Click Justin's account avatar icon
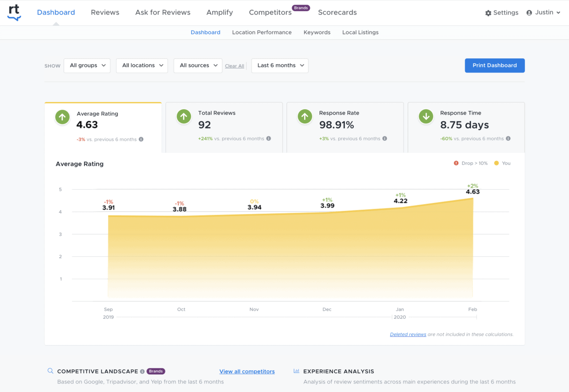Viewport: 569px width, 392px height. 528,12
